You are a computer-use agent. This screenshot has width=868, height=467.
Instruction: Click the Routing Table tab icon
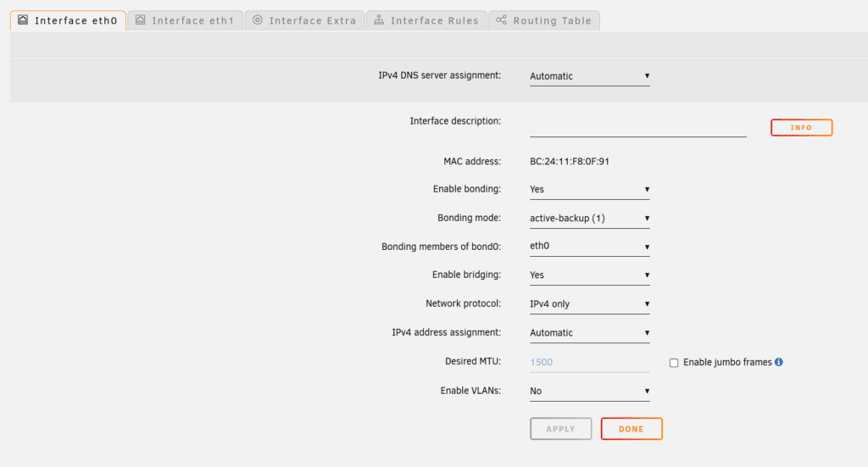click(x=502, y=20)
